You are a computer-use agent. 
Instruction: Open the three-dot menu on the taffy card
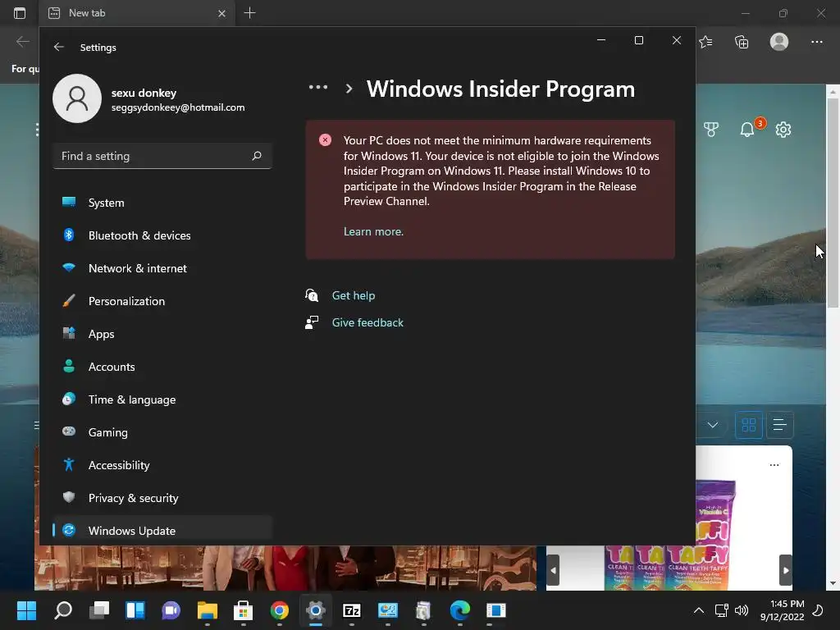774,465
